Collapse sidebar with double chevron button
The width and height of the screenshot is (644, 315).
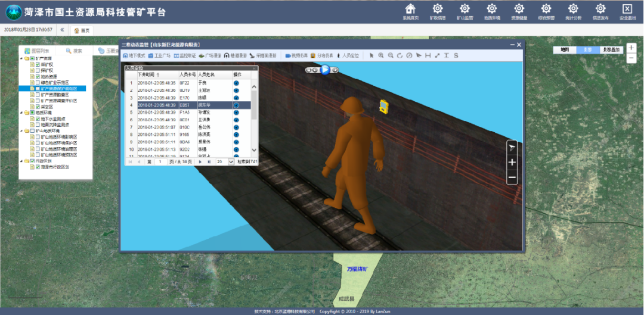pyautogui.click(x=62, y=30)
